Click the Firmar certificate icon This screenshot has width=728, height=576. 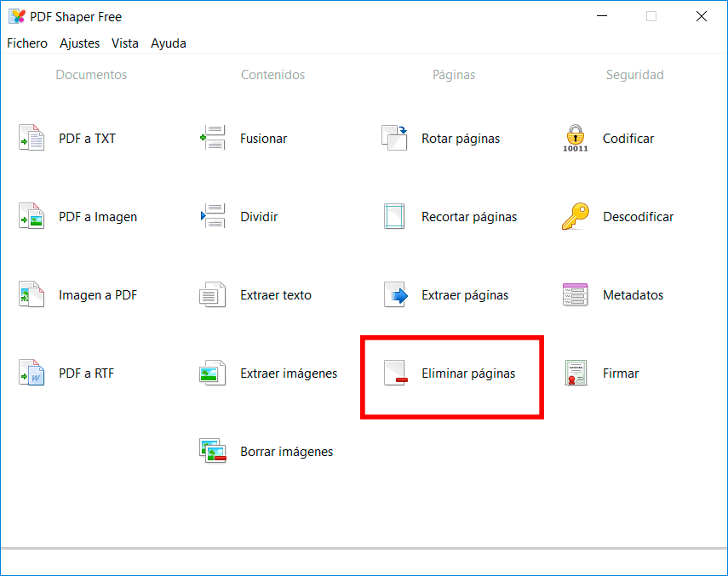576,373
